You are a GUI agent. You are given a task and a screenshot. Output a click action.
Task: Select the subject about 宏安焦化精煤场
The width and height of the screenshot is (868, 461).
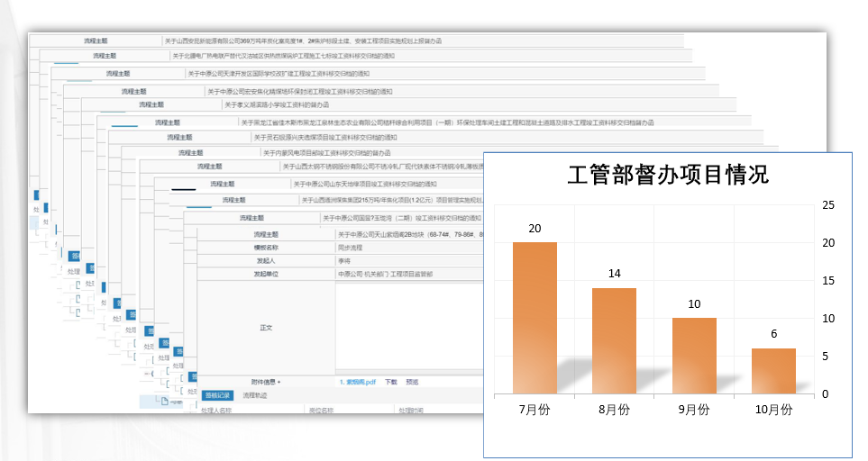[300, 92]
